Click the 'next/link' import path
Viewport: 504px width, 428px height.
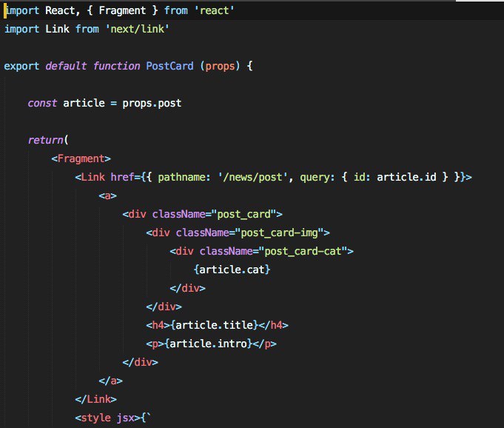137,30
